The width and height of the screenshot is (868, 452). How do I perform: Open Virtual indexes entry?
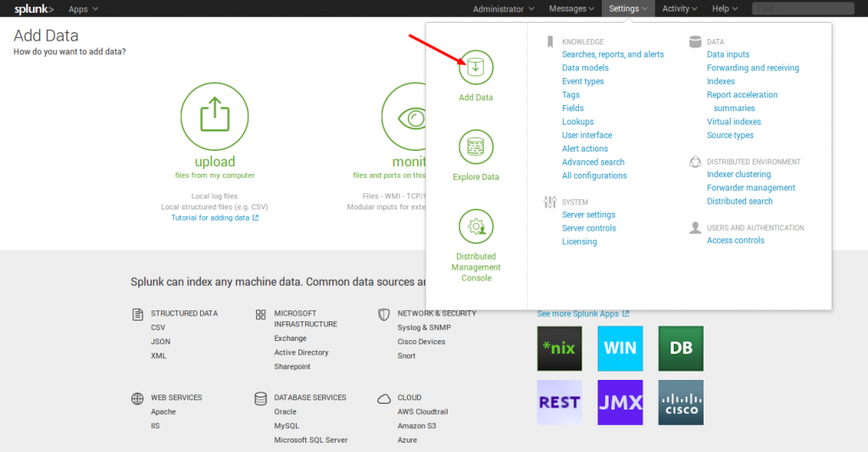[x=734, y=122]
